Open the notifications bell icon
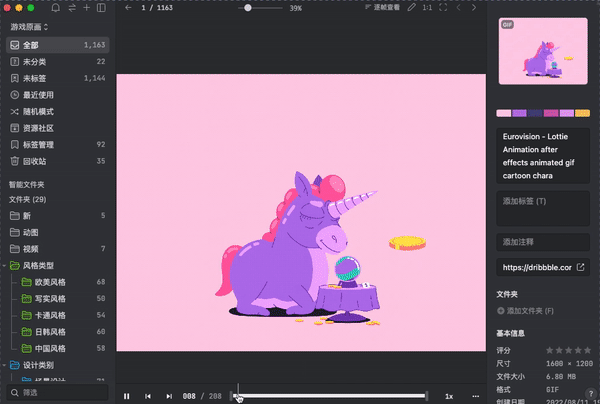The height and width of the screenshot is (404, 600). (x=55, y=8)
